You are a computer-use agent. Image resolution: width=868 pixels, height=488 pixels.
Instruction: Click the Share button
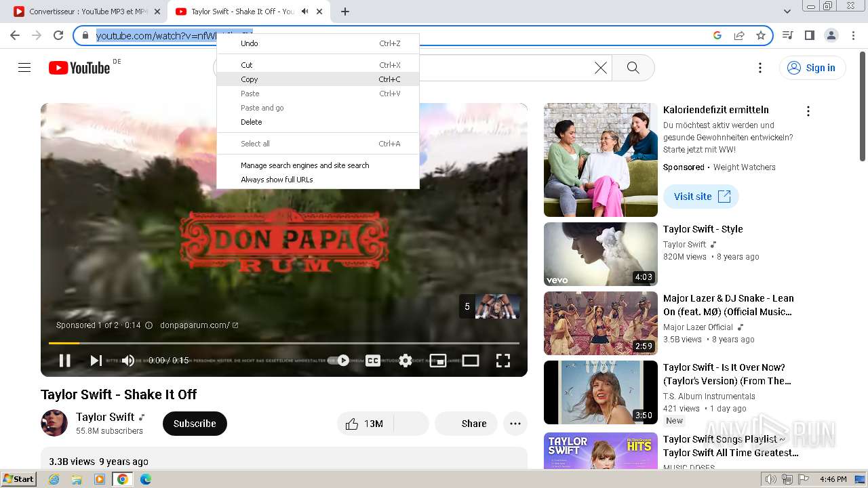click(466, 424)
